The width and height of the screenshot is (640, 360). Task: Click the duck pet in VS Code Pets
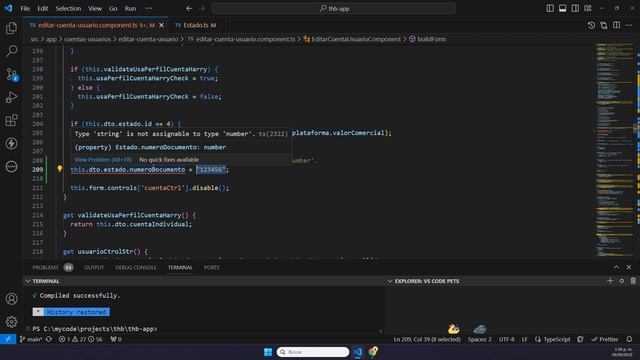(453, 329)
